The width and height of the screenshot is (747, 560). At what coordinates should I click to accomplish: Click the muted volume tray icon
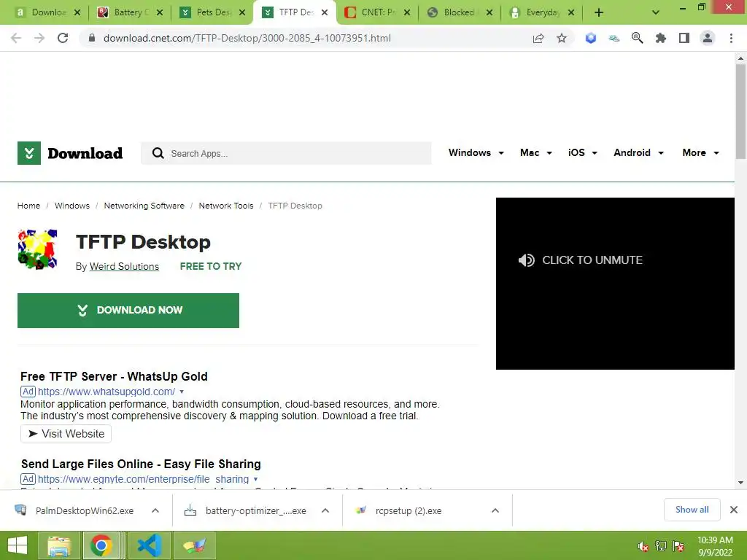(643, 546)
